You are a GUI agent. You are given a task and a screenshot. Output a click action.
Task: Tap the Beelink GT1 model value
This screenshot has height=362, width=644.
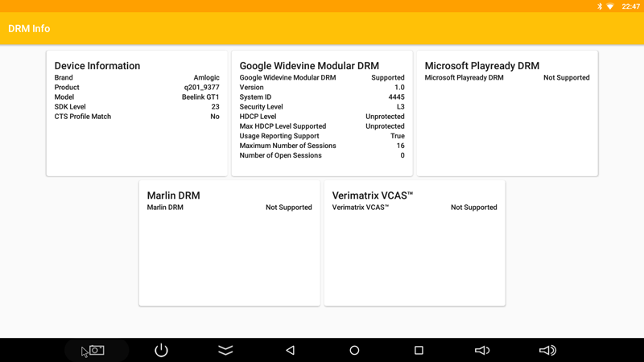click(x=200, y=97)
